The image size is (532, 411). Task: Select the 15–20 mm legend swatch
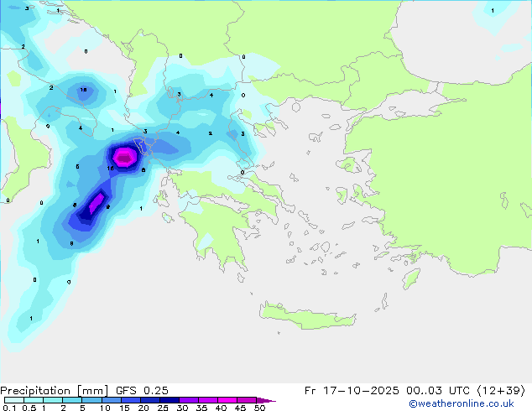coord(130,400)
